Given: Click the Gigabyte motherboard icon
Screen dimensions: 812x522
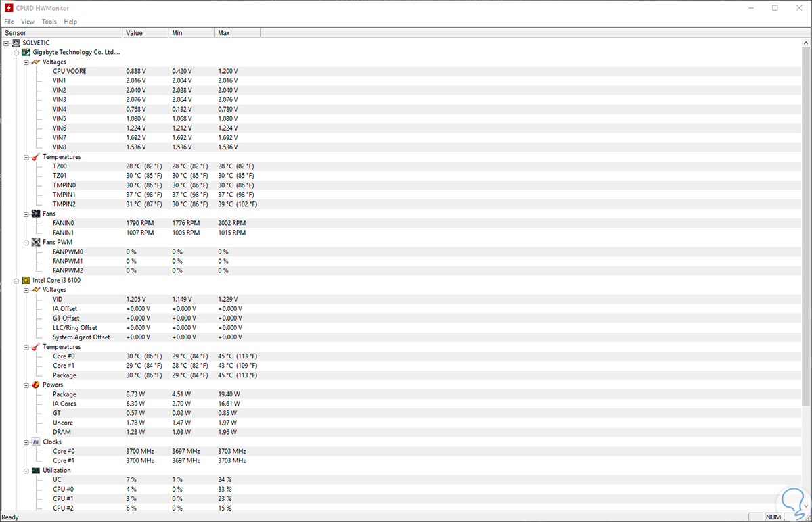Looking at the screenshot, I should point(26,52).
